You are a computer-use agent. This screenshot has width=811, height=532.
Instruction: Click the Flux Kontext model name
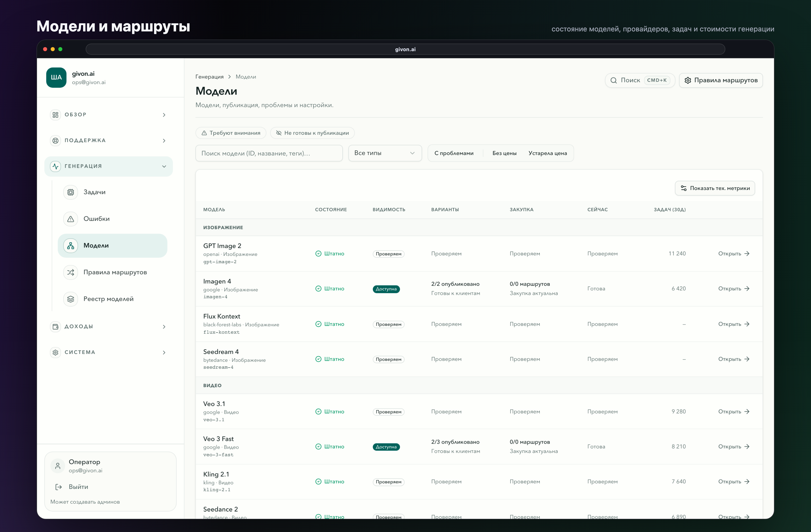pyautogui.click(x=222, y=316)
